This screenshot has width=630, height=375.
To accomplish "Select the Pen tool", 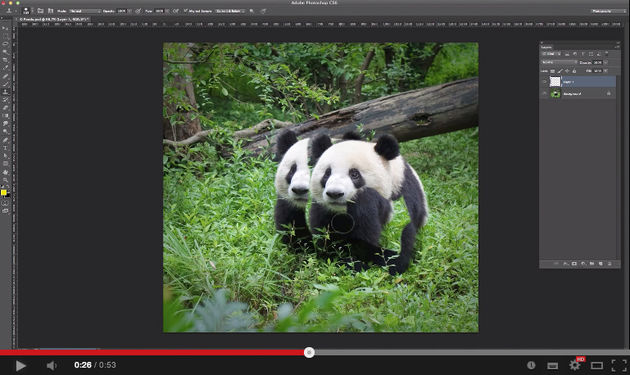I will click(x=5, y=139).
